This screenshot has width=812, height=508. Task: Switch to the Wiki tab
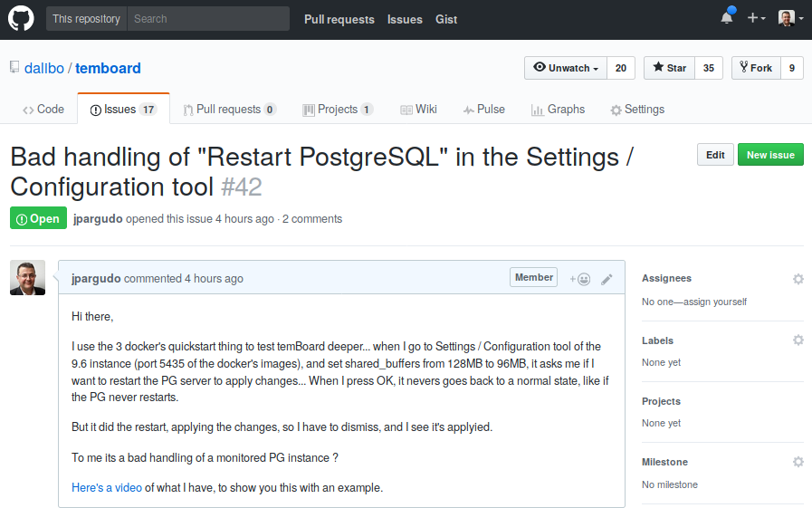419,110
